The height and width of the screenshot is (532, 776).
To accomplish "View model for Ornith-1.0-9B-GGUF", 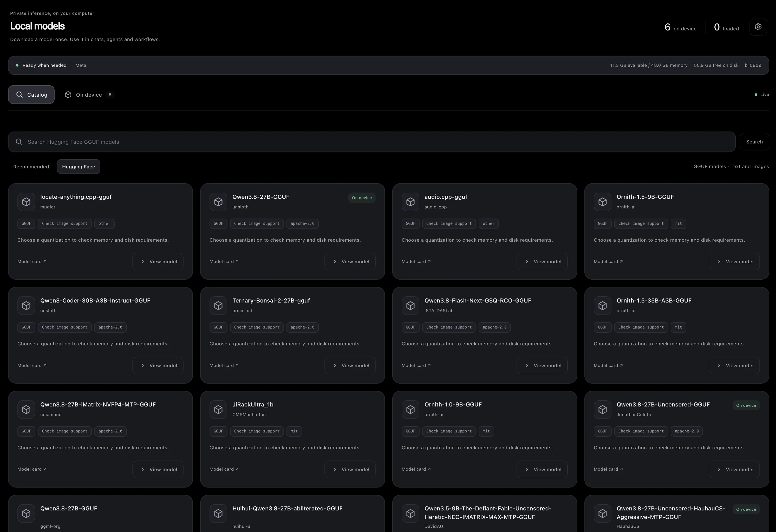I will 542,469.
